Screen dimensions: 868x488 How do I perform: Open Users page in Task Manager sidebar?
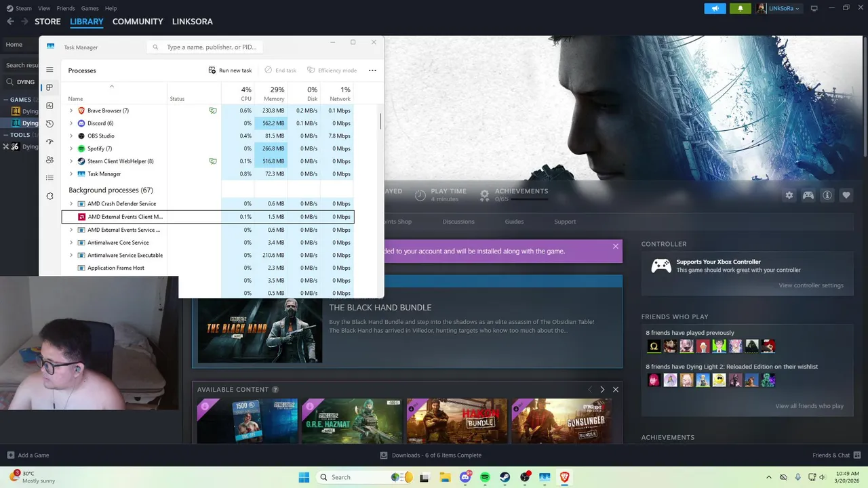[x=50, y=160]
